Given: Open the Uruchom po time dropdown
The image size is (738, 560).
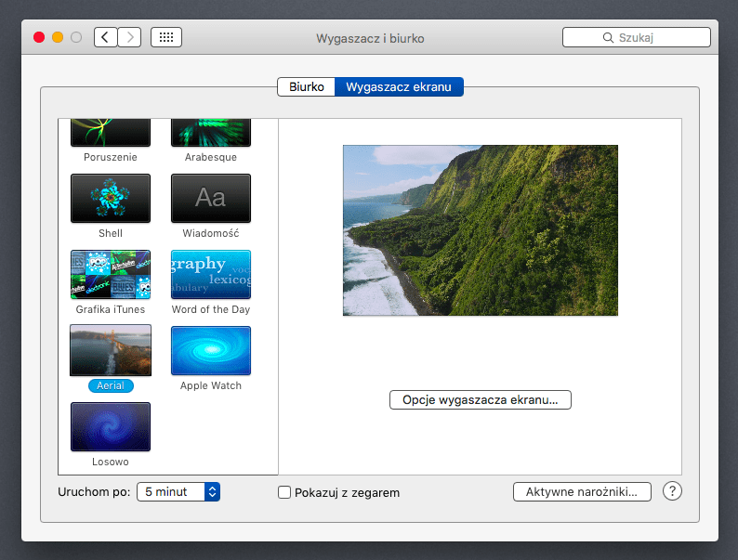Looking at the screenshot, I should pyautogui.click(x=178, y=492).
